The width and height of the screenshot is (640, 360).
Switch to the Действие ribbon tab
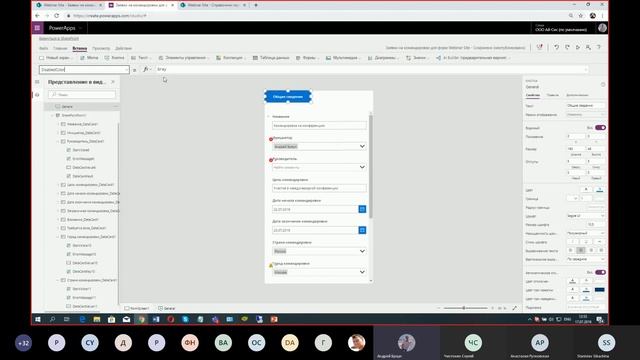(123, 48)
